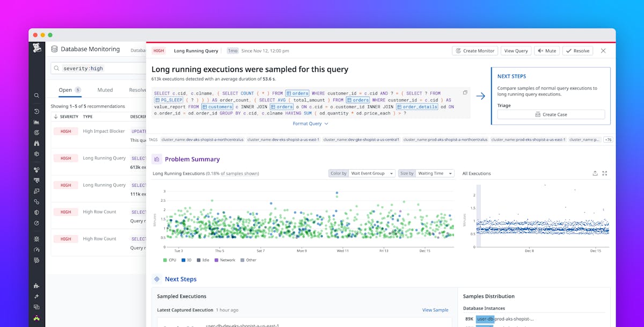The width and height of the screenshot is (644, 327).
Task: Expand the executions chart to fullscreen
Action: point(605,173)
